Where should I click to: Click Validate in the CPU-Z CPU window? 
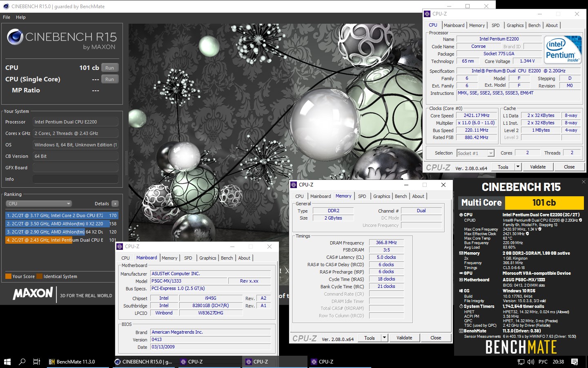pyautogui.click(x=538, y=167)
